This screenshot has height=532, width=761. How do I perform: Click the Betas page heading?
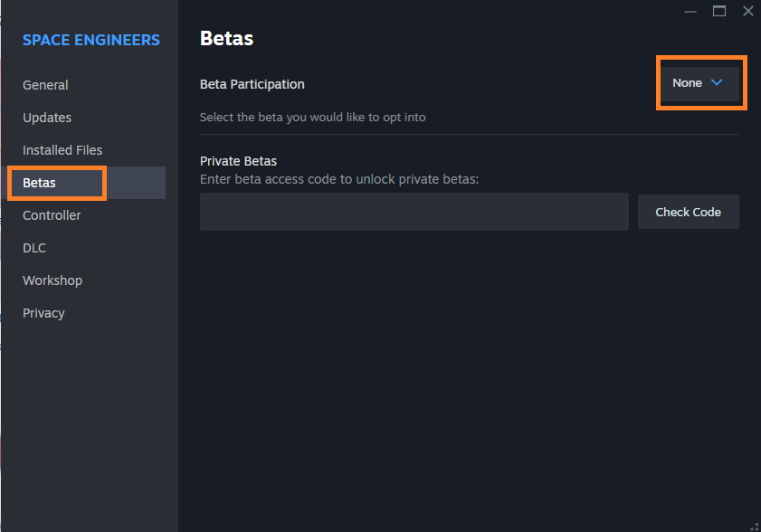point(226,39)
